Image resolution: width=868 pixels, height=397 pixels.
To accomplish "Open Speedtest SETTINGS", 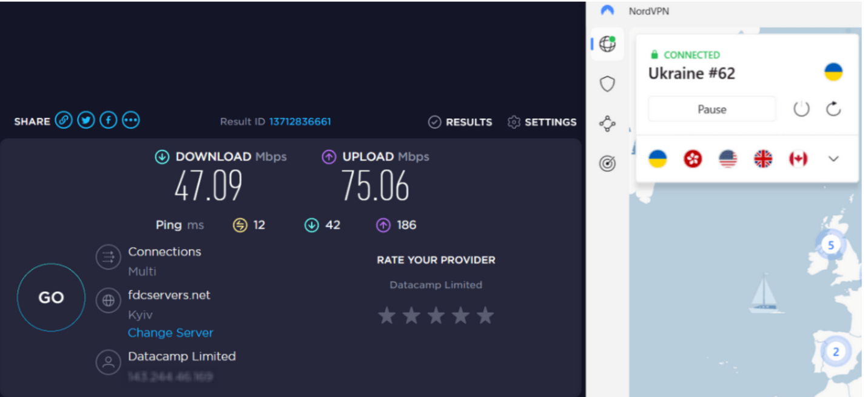I will pos(542,122).
